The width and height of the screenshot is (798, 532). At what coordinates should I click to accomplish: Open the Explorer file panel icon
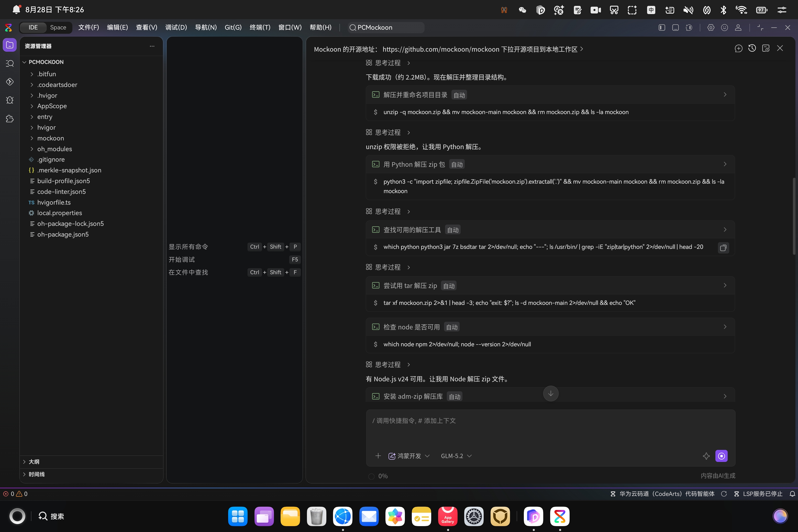tap(10, 45)
